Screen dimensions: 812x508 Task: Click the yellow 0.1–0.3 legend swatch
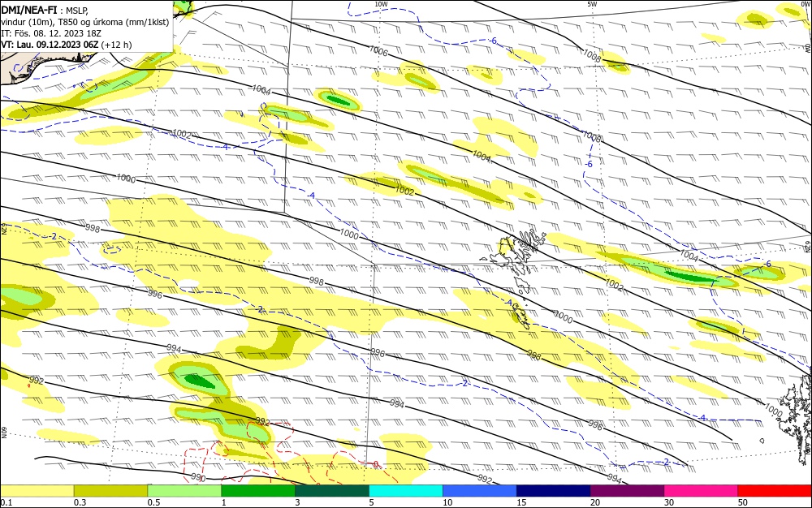37,491
